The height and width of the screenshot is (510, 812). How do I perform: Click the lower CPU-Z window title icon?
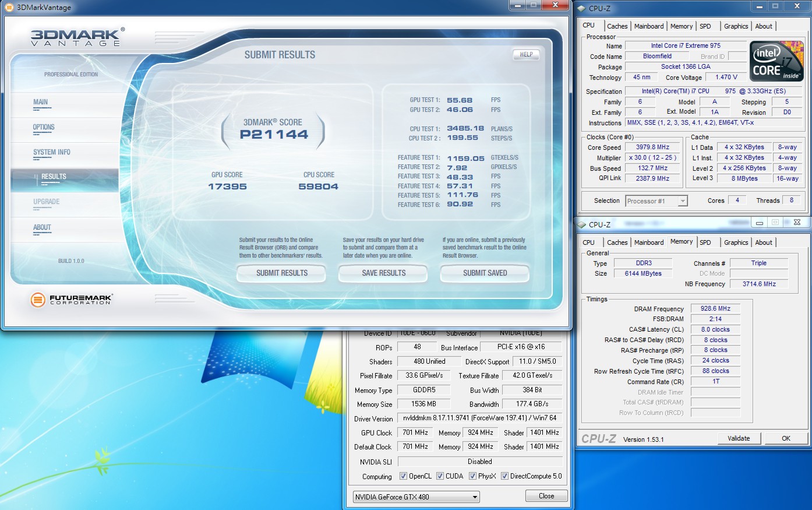point(581,224)
